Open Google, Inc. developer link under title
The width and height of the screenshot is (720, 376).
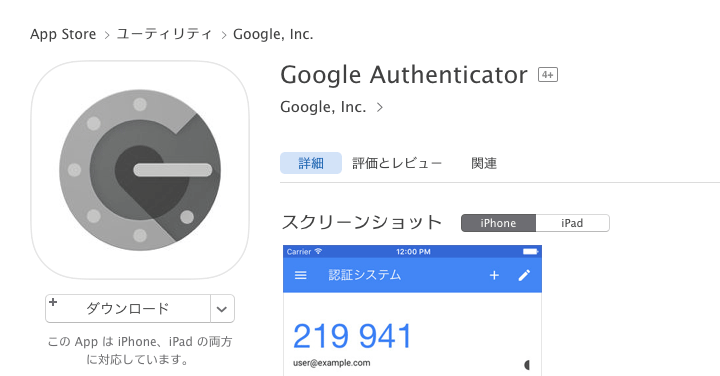pyautogui.click(x=323, y=107)
